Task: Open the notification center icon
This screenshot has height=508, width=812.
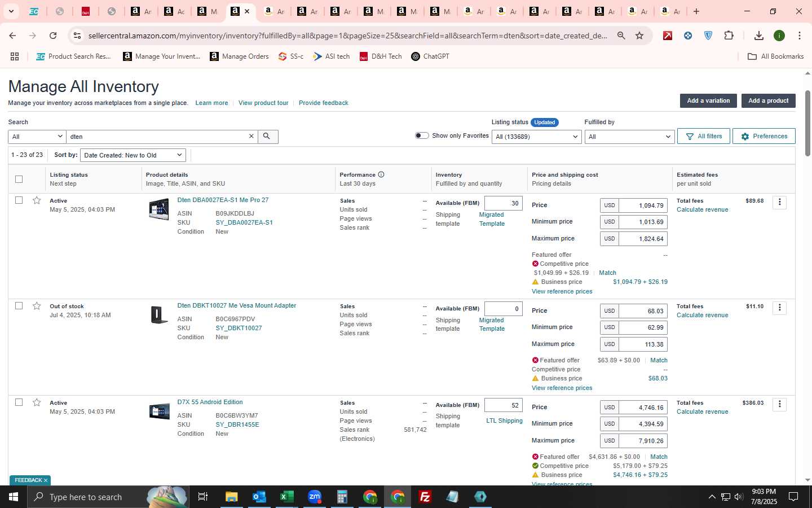Action: [x=793, y=497]
